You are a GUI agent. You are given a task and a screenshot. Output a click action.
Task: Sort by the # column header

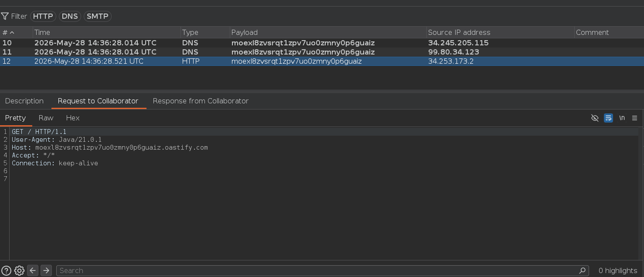[x=17, y=32]
